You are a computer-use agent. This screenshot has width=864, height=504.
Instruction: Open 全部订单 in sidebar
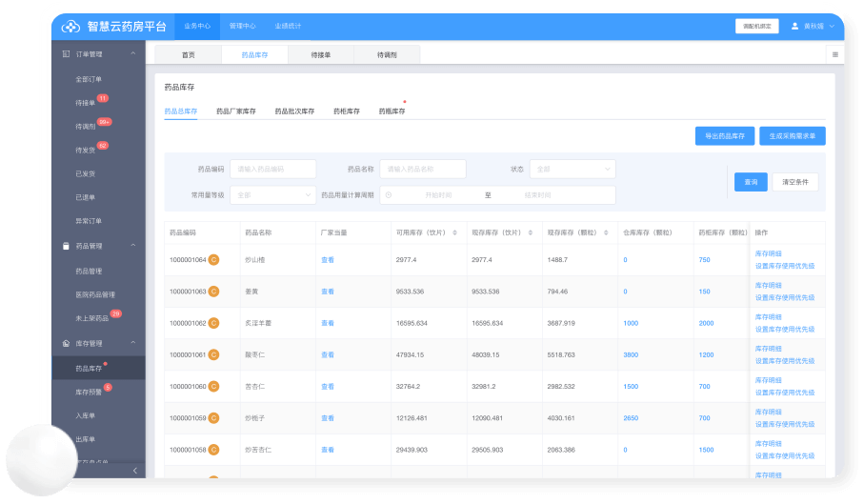(x=89, y=79)
